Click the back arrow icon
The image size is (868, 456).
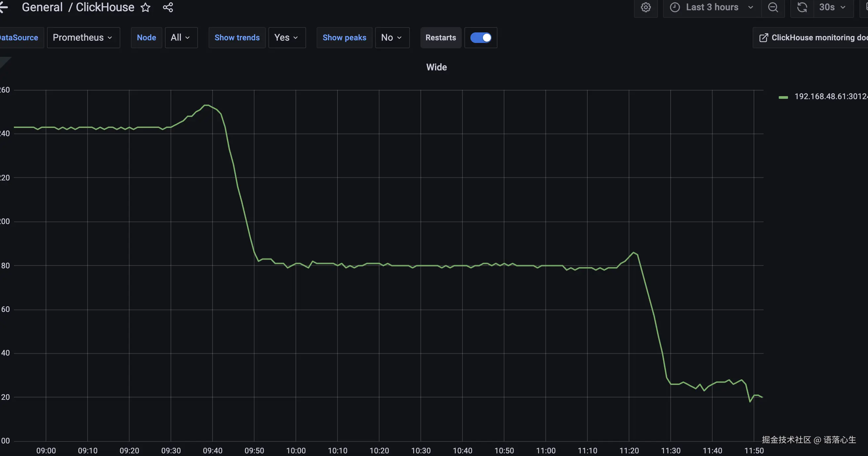[3, 7]
